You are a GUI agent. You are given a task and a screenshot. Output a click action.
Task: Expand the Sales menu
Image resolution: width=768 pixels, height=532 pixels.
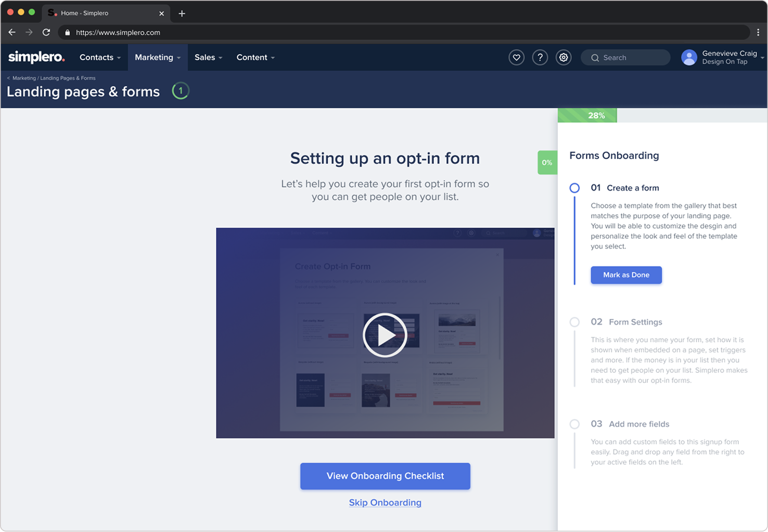pos(208,58)
